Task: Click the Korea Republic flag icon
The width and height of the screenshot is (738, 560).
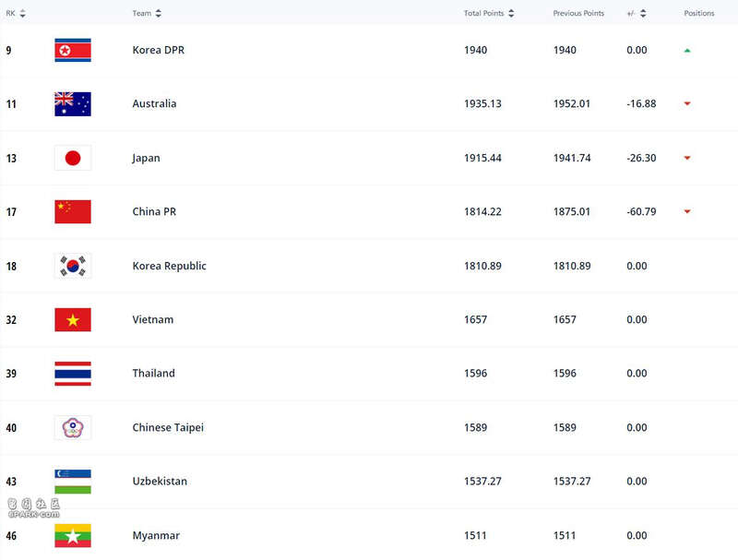Action: pos(73,266)
